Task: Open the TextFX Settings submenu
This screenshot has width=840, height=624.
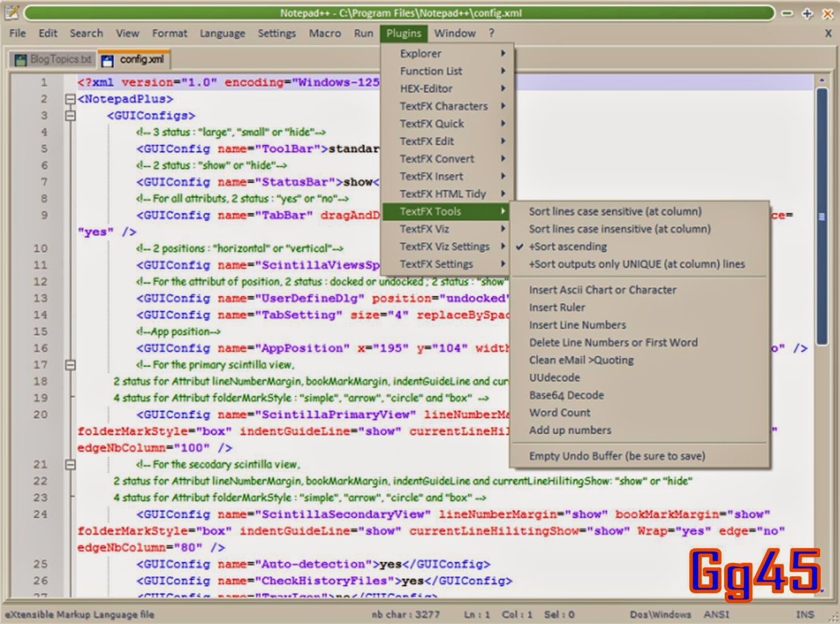Action: pyautogui.click(x=447, y=264)
